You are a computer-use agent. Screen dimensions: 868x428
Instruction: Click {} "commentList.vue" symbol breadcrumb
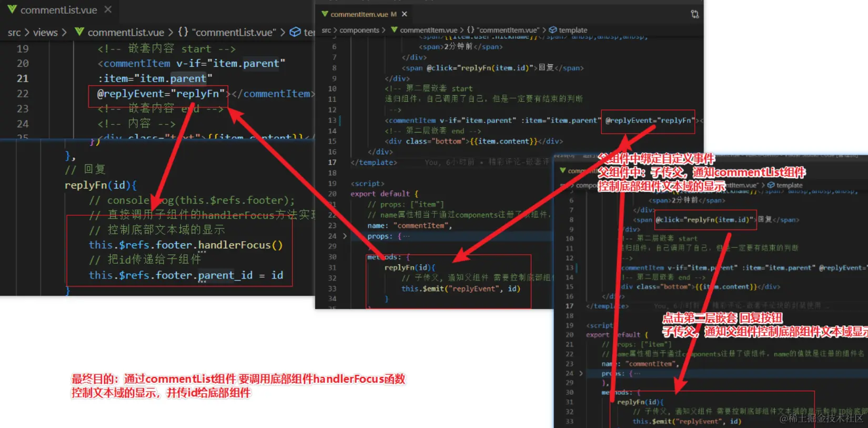[x=226, y=33]
